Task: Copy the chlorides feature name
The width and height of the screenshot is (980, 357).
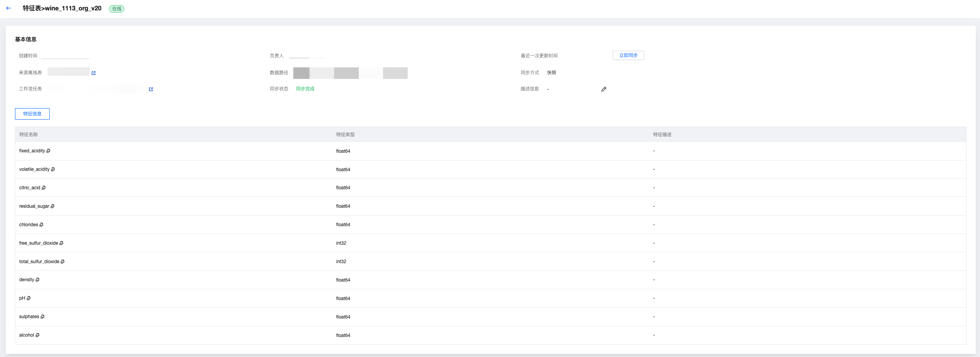Action: pyautogui.click(x=42, y=225)
